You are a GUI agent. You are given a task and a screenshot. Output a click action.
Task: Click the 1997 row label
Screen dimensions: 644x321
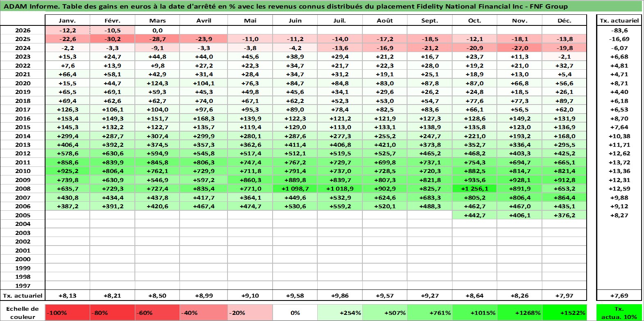(23, 286)
